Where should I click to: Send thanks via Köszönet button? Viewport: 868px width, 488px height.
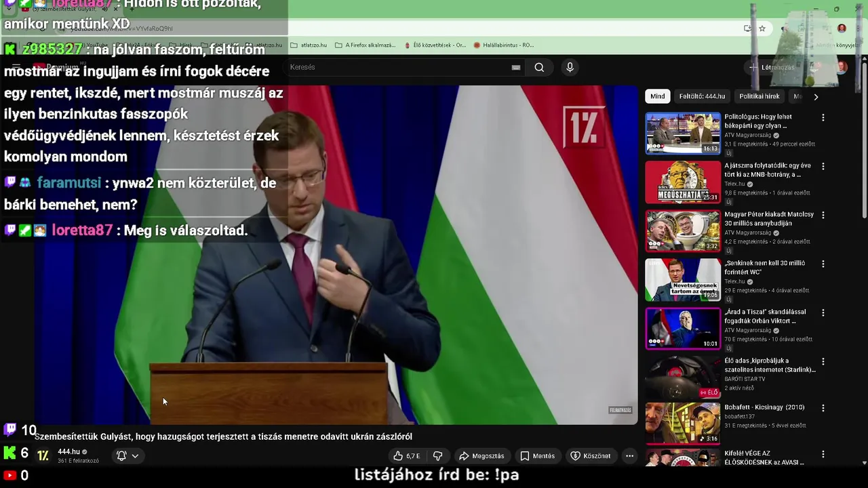(591, 456)
